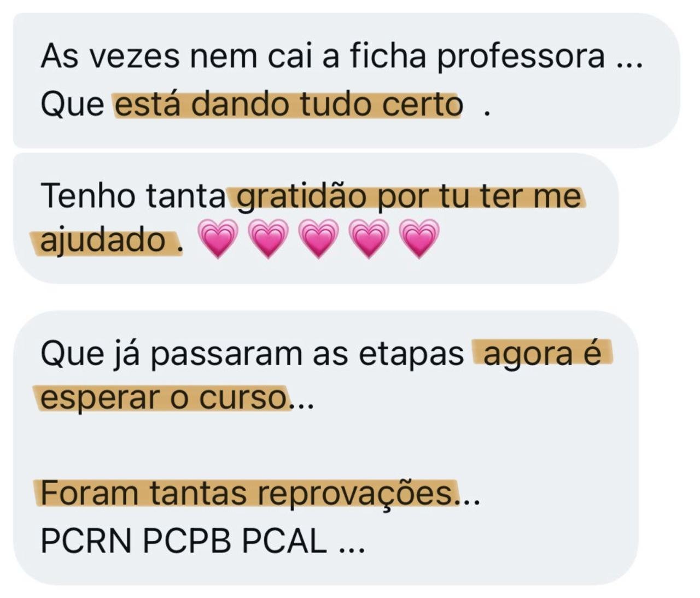Select the highlighted line "Foram tantas reprovações"
The height and width of the screenshot is (598, 700).
[247, 493]
